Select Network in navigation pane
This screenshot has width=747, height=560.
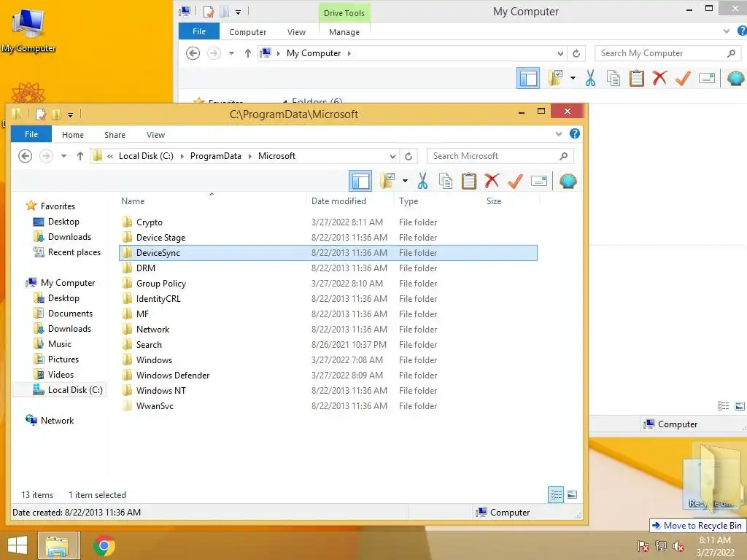[57, 421]
